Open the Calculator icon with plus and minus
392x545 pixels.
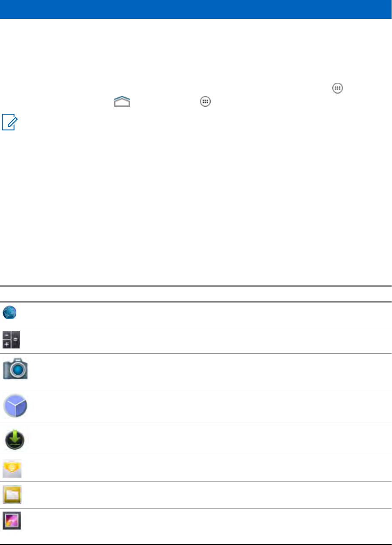11,340
